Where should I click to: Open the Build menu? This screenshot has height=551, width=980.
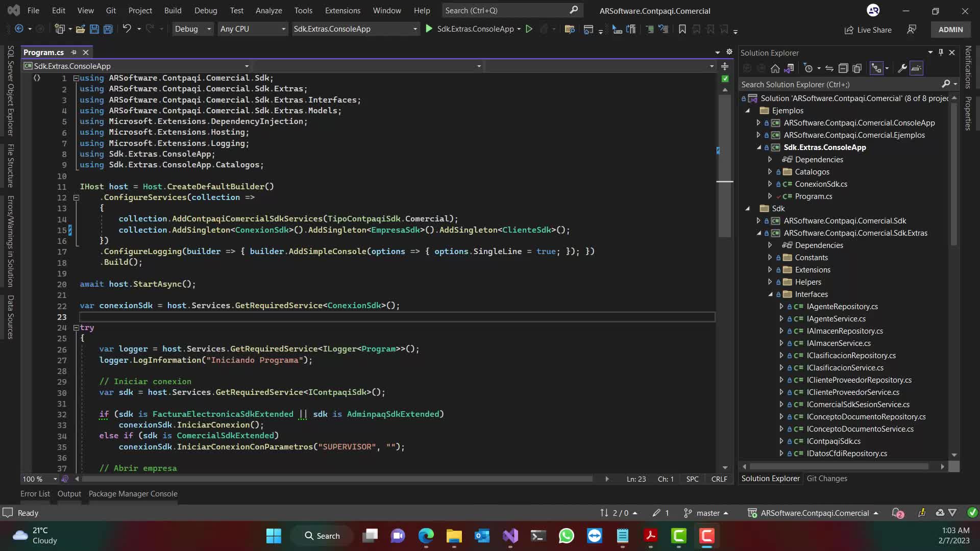pyautogui.click(x=173, y=10)
